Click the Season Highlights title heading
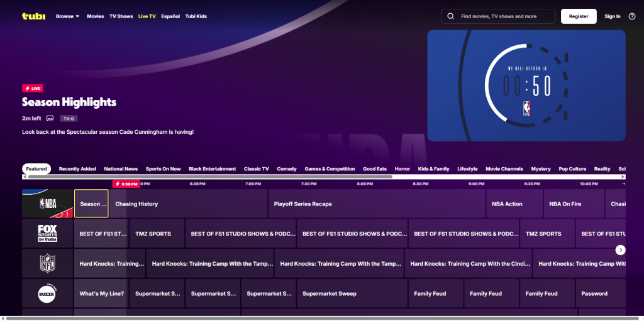The height and width of the screenshot is (321, 644). [x=69, y=102]
